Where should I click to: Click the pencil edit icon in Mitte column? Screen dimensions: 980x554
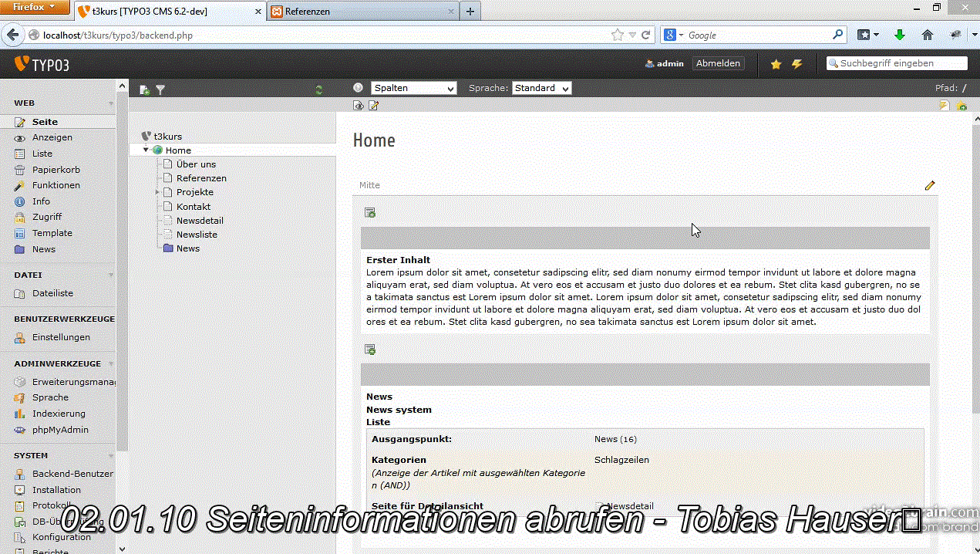(930, 185)
